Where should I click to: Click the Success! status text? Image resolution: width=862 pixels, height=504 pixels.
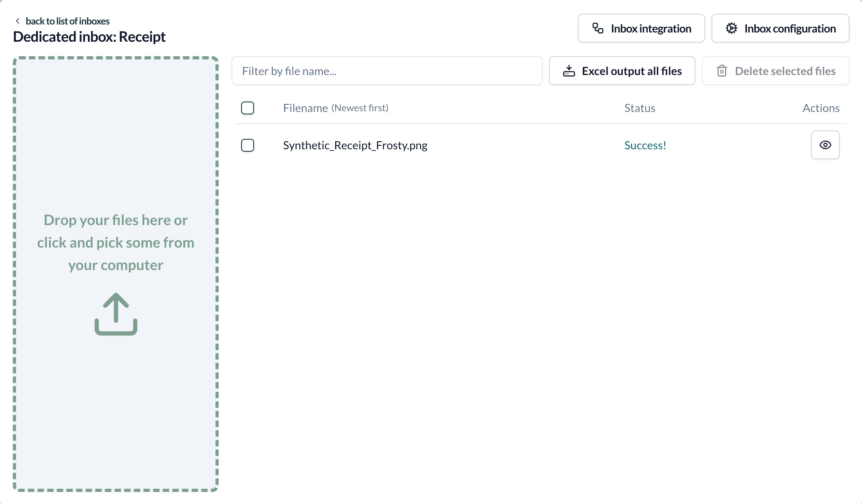645,145
